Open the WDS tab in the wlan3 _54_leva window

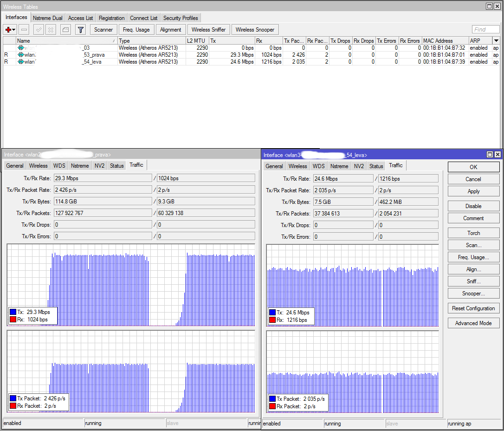point(318,166)
